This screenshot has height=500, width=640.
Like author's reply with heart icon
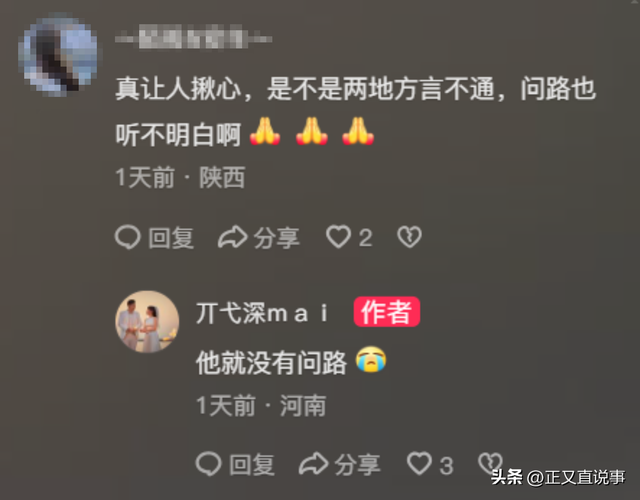click(x=419, y=463)
